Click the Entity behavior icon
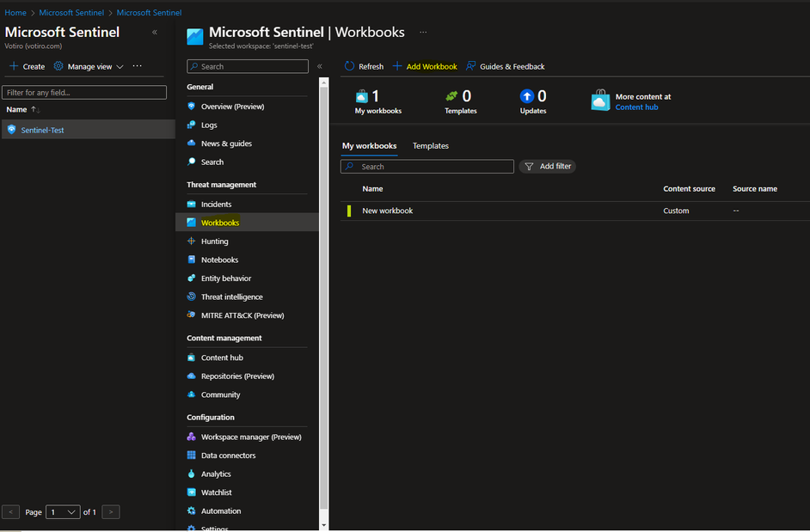 tap(191, 278)
